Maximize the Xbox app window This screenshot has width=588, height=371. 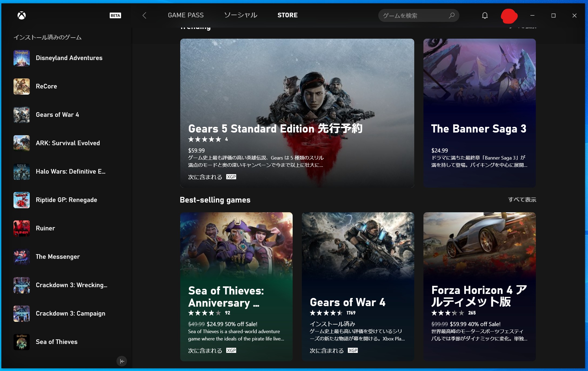pos(553,15)
